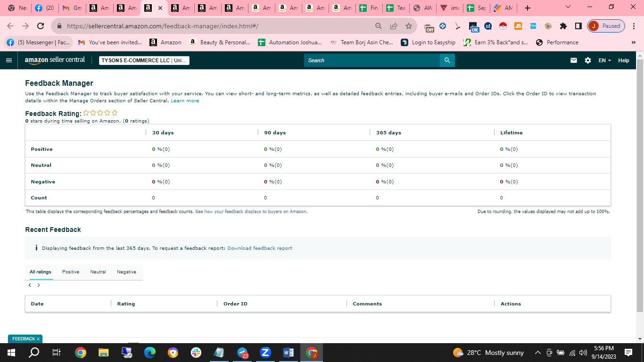Click the 365 days column header
Image resolution: width=644 pixels, height=362 pixels.
(x=388, y=133)
